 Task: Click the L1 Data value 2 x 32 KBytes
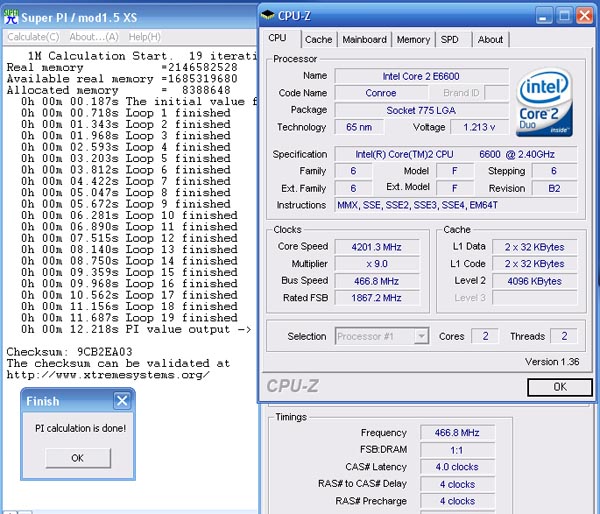pos(535,247)
